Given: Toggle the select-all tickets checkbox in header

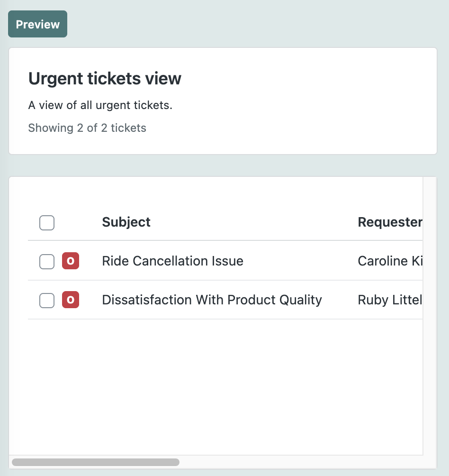Looking at the screenshot, I should click(47, 222).
